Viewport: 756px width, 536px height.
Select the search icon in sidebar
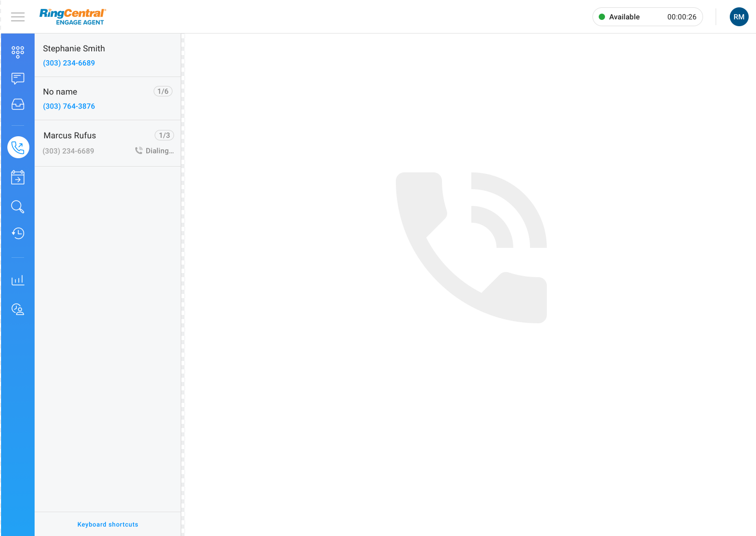(x=17, y=206)
